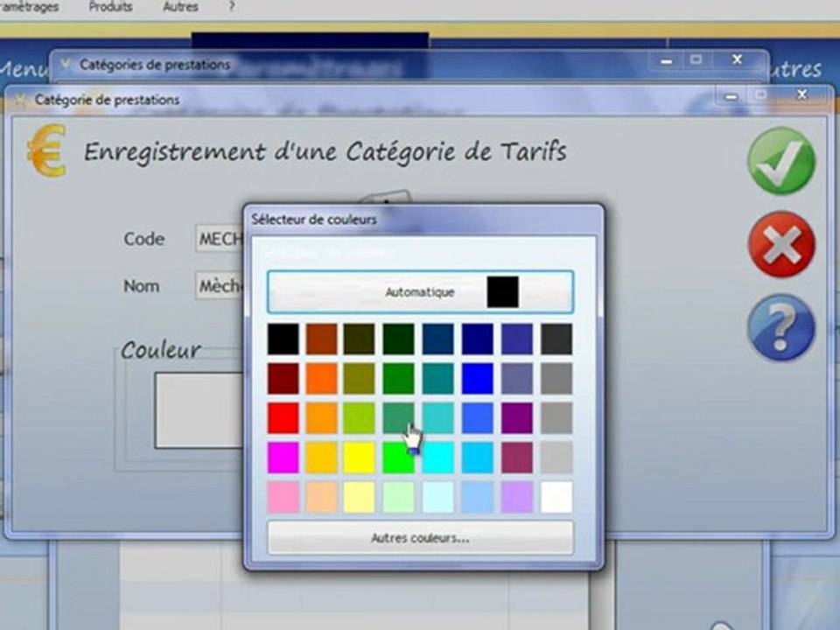Select the pale green swatch in bottom row
This screenshot has height=630, width=840.
click(x=398, y=497)
